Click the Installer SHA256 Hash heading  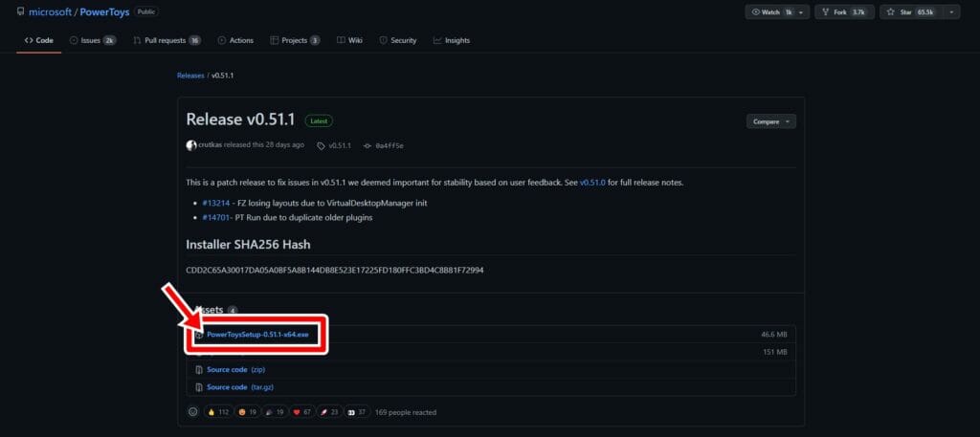[x=248, y=244]
